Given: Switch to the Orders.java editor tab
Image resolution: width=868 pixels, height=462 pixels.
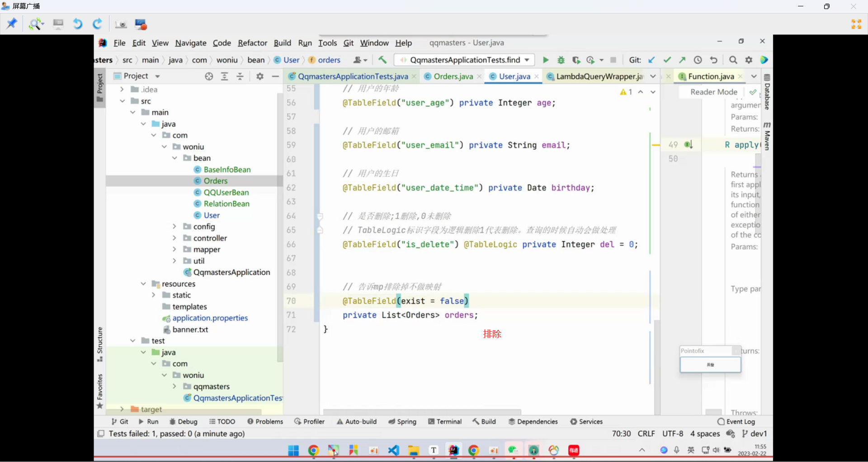Looking at the screenshot, I should pos(453,76).
